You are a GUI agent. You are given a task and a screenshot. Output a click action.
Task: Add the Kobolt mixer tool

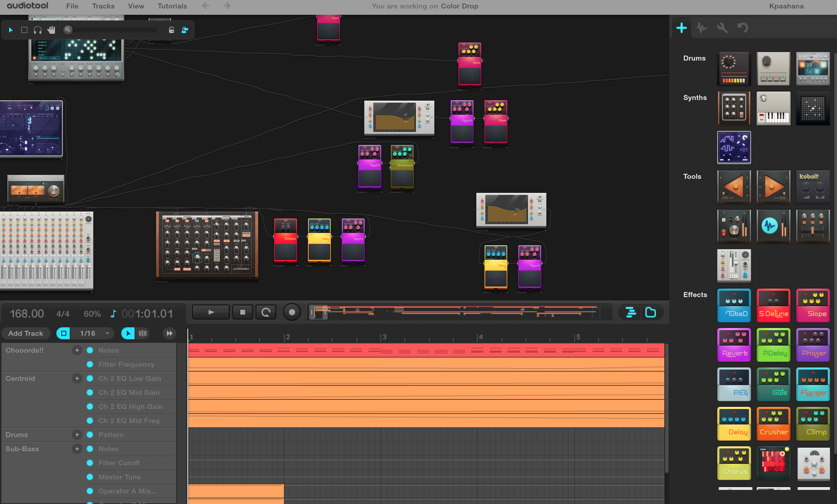pos(813,187)
